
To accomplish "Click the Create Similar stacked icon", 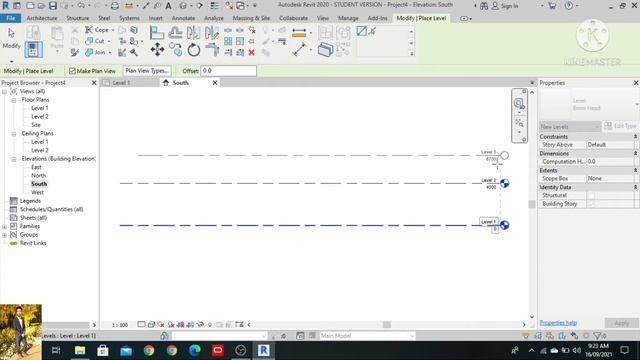I will click(325, 50).
